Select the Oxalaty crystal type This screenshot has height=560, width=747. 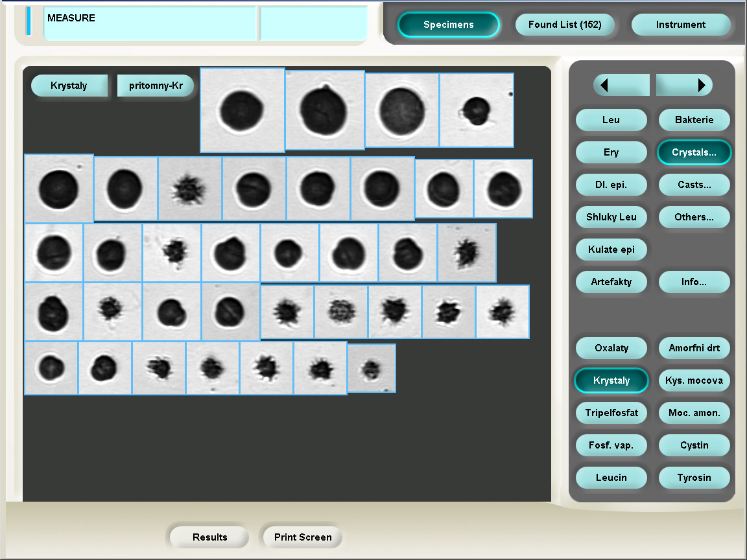(x=611, y=348)
